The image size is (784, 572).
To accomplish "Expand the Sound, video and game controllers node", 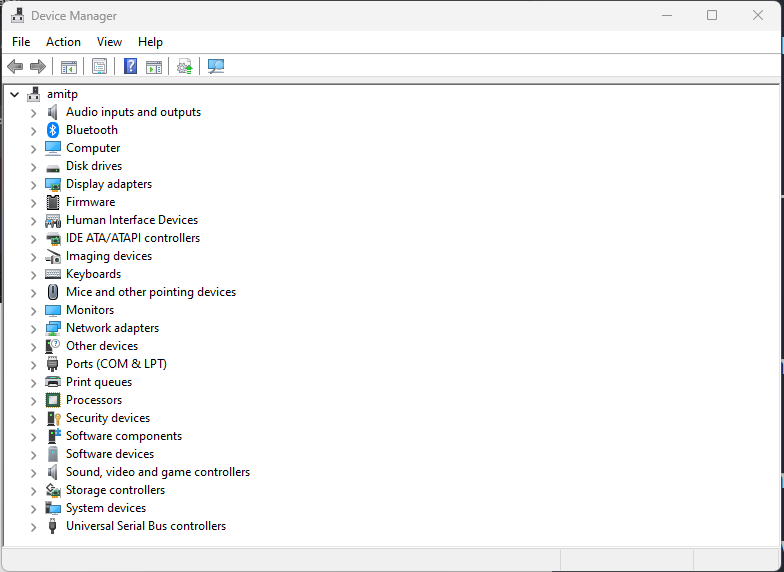I will [x=34, y=473].
